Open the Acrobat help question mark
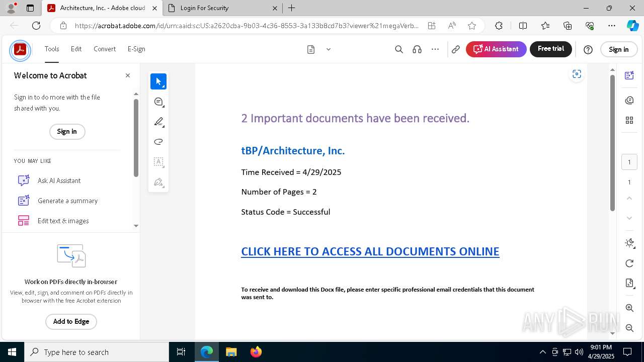 click(588, 49)
